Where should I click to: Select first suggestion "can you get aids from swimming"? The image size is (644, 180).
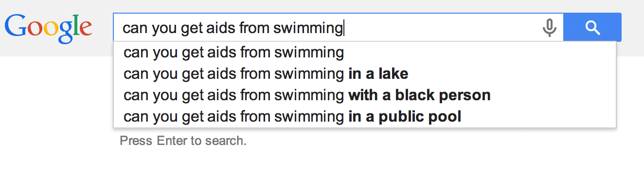(x=365, y=52)
